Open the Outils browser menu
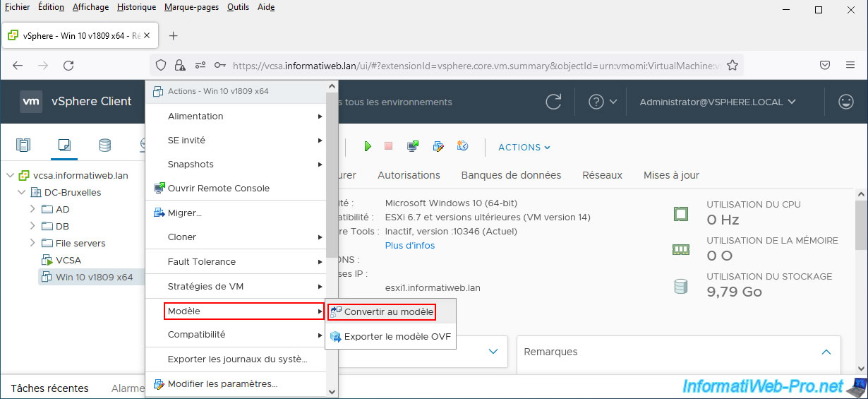 [238, 7]
